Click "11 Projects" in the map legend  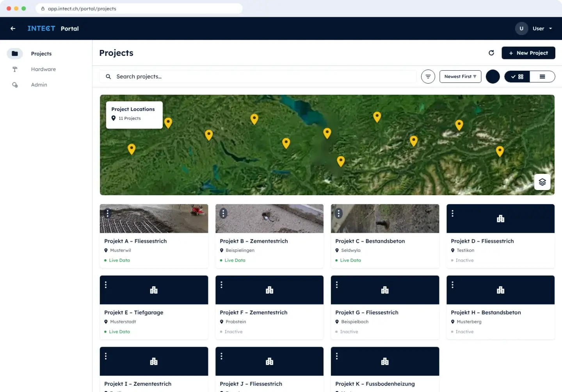[130, 118]
